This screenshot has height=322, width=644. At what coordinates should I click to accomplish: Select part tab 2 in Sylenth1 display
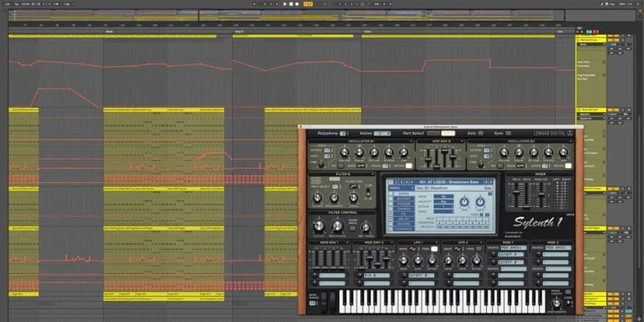[396, 182]
